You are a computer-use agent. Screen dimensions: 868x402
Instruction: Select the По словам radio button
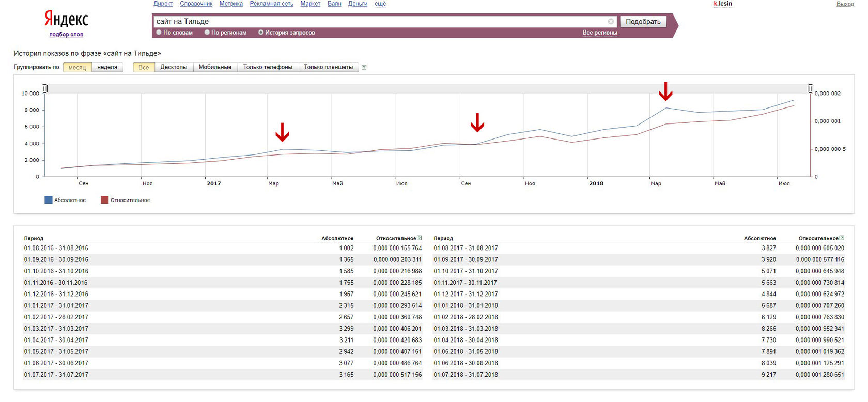pos(159,32)
